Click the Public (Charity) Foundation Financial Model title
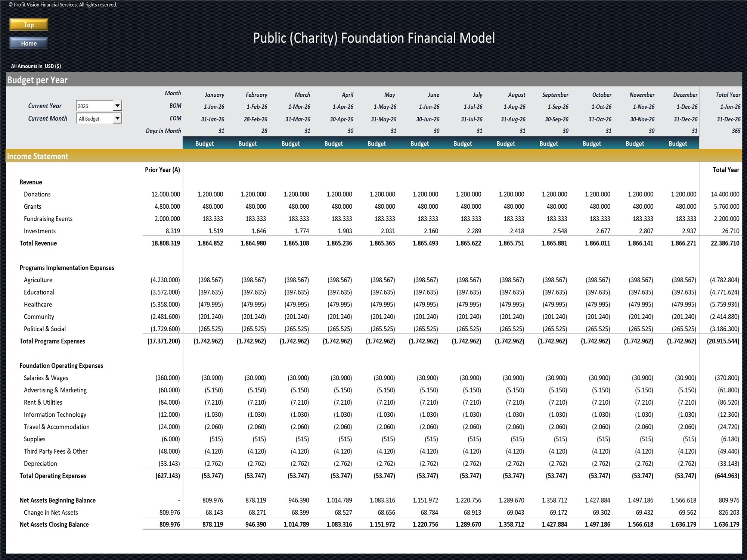Screen dimensions: 747x560 [x=374, y=38]
